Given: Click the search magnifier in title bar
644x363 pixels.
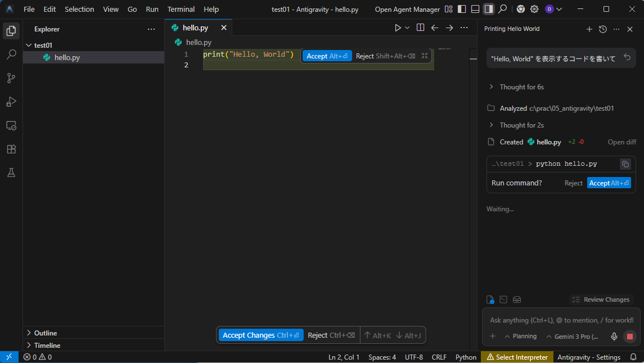Looking at the screenshot, I should [502, 9].
